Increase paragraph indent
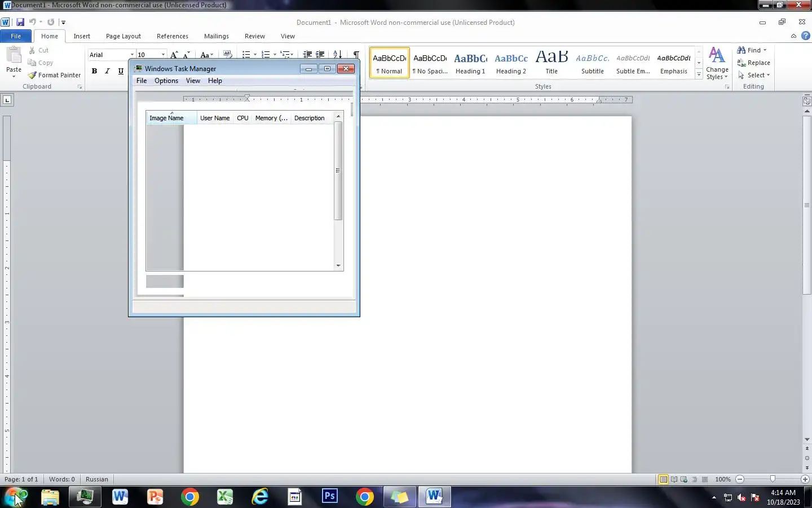Image resolution: width=812 pixels, height=508 pixels. [320, 55]
